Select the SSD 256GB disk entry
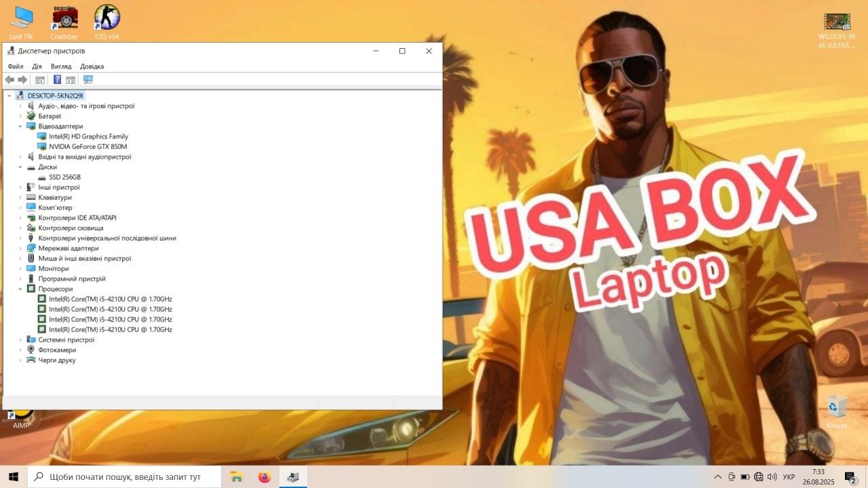This screenshot has height=488, width=868. pyautogui.click(x=65, y=177)
